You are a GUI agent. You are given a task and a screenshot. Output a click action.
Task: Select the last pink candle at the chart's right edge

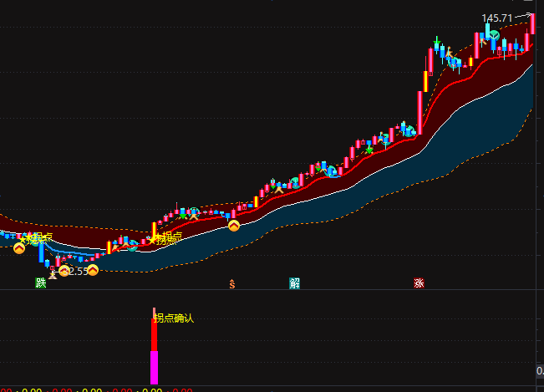pyautogui.click(x=533, y=23)
